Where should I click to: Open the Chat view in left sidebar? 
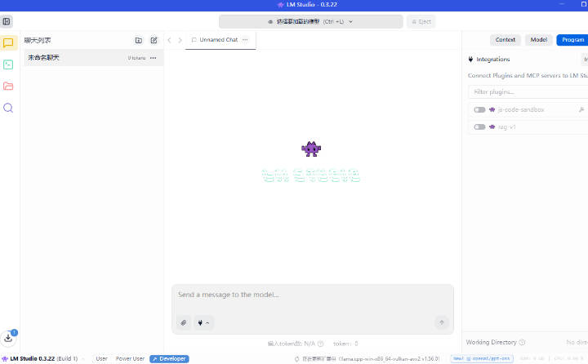click(8, 43)
